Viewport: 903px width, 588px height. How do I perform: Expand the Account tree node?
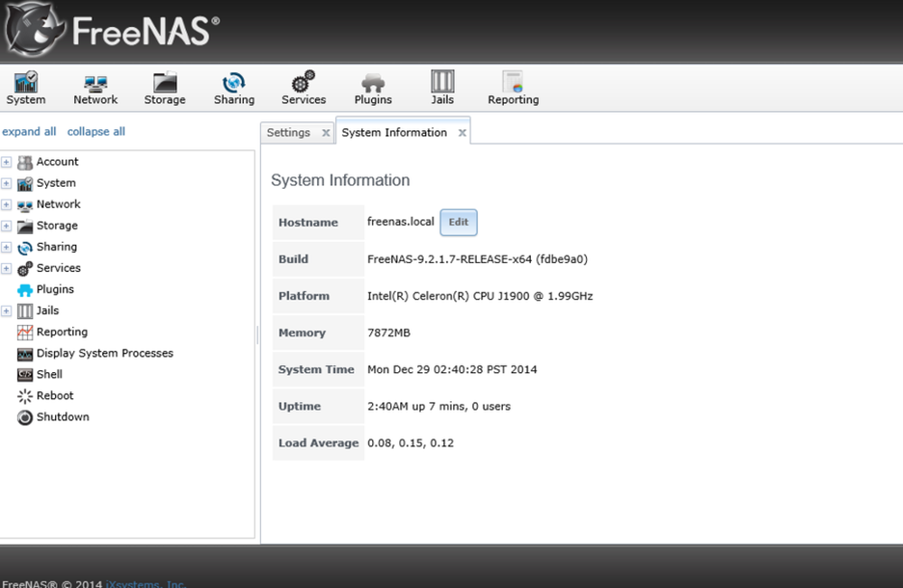coord(6,163)
